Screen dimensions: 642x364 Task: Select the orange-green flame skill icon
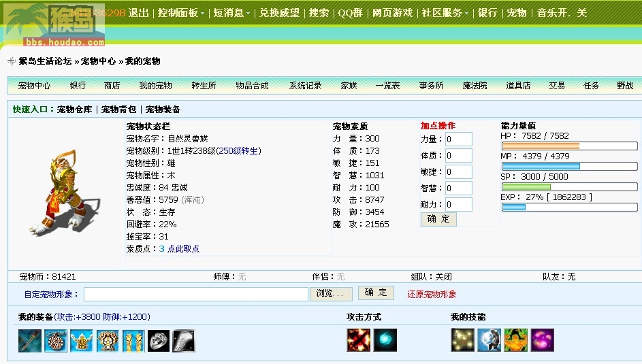(516, 340)
